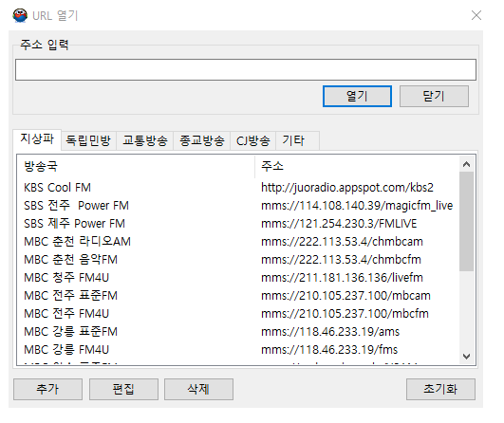Click the 추가 add button
The height and width of the screenshot is (423, 504).
47,389
